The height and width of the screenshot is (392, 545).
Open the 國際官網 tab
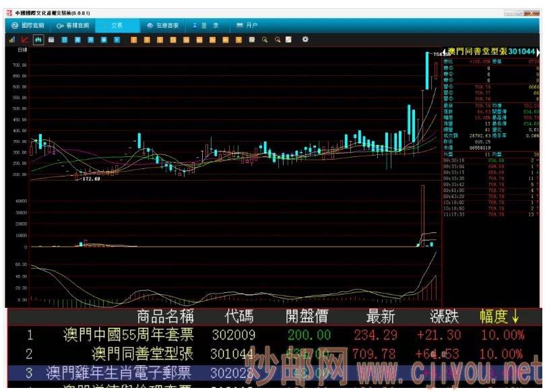28,26
